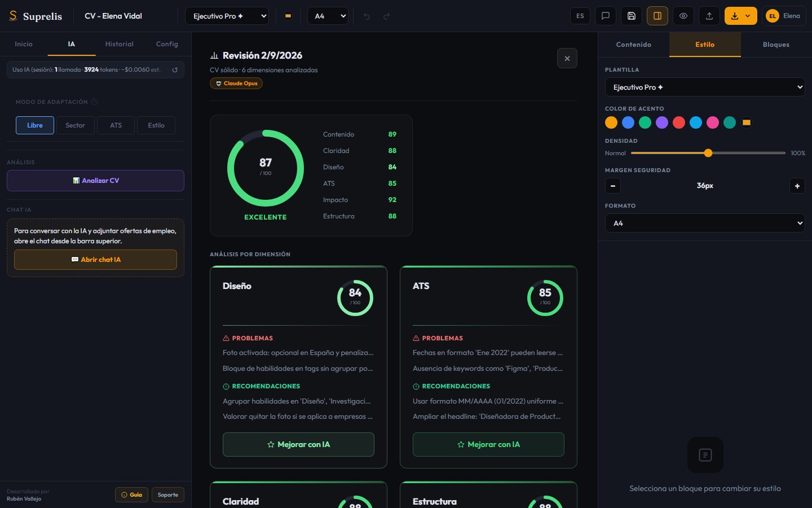
Task: Open the Elena user menu
Action: click(784, 16)
